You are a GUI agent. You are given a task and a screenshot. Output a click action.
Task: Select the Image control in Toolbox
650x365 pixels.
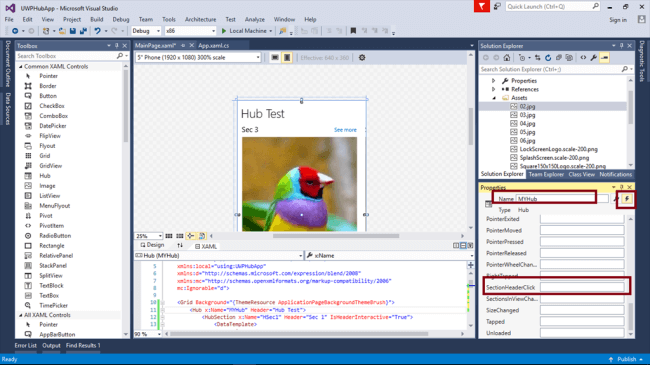coord(47,186)
